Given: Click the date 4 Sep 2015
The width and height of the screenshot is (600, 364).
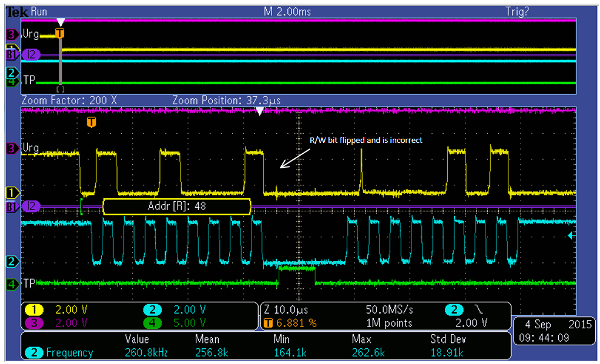Looking at the screenshot, I should pos(558,325).
